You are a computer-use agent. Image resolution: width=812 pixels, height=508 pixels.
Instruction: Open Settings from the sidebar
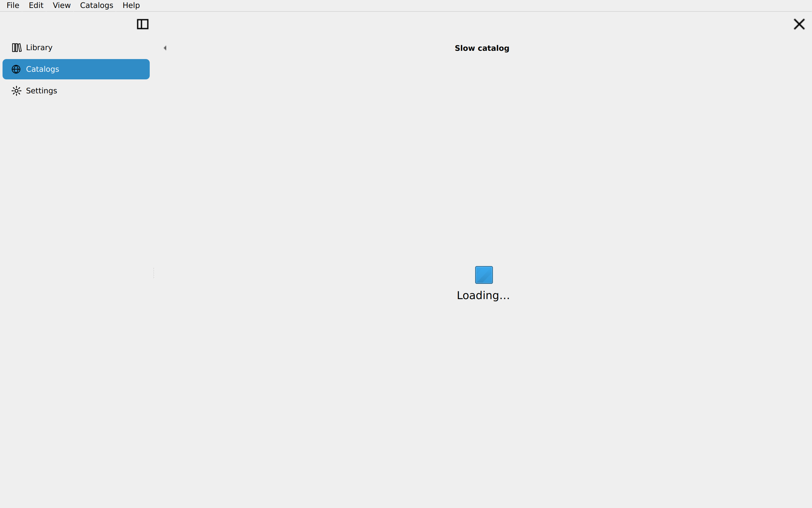tap(76, 91)
